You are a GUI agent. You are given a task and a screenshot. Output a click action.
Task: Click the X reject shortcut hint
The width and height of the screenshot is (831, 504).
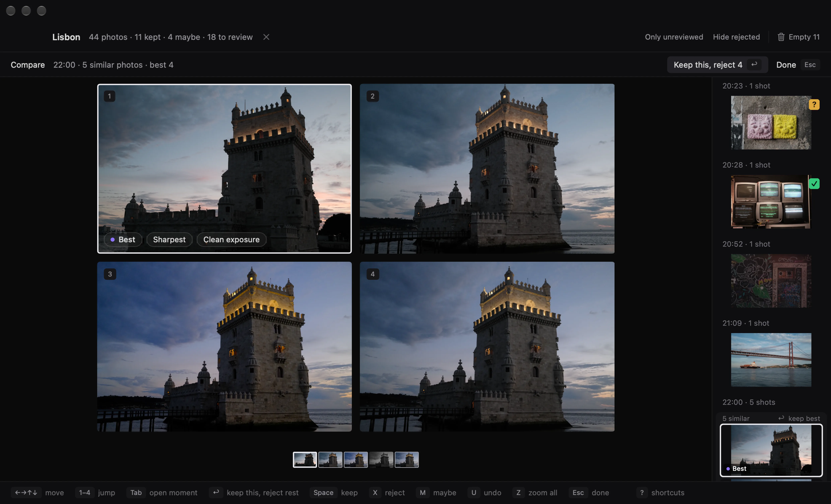[387, 493]
